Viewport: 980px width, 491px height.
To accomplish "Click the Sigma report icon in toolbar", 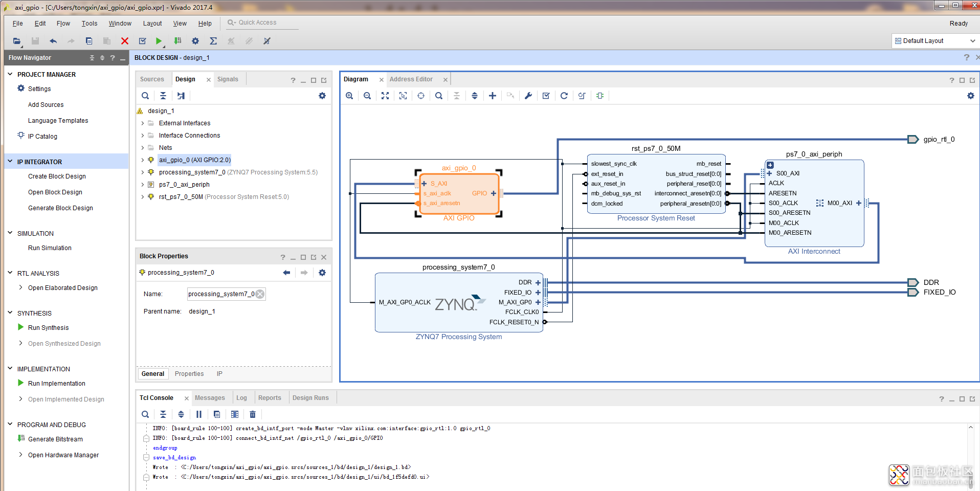I will tap(213, 41).
